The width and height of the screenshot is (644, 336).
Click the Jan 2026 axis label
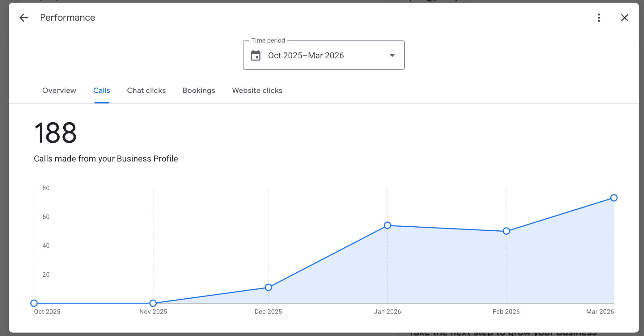pos(387,312)
